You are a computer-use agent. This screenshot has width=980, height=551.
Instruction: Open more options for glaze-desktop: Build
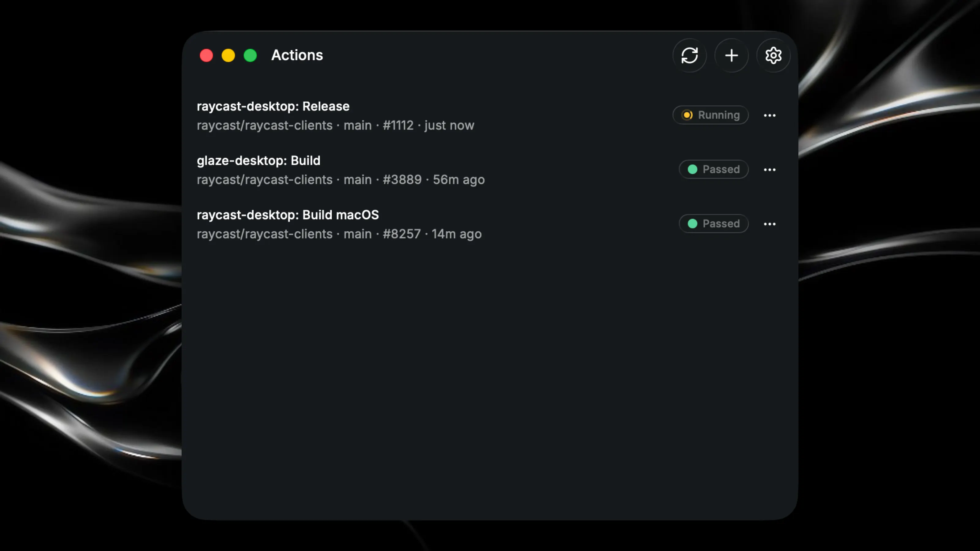point(770,170)
